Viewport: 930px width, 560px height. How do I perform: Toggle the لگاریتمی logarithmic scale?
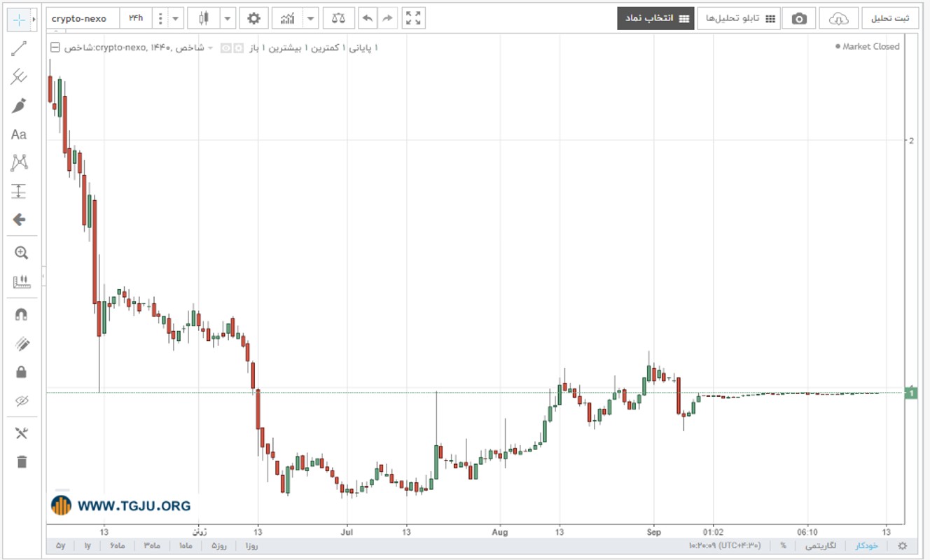[821, 545]
